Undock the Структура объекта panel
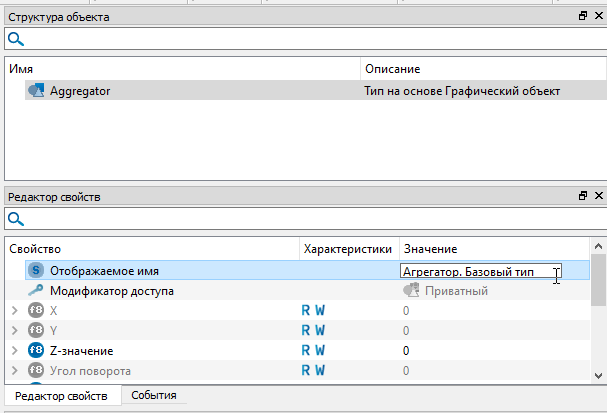The width and height of the screenshot is (607, 413). (x=583, y=17)
